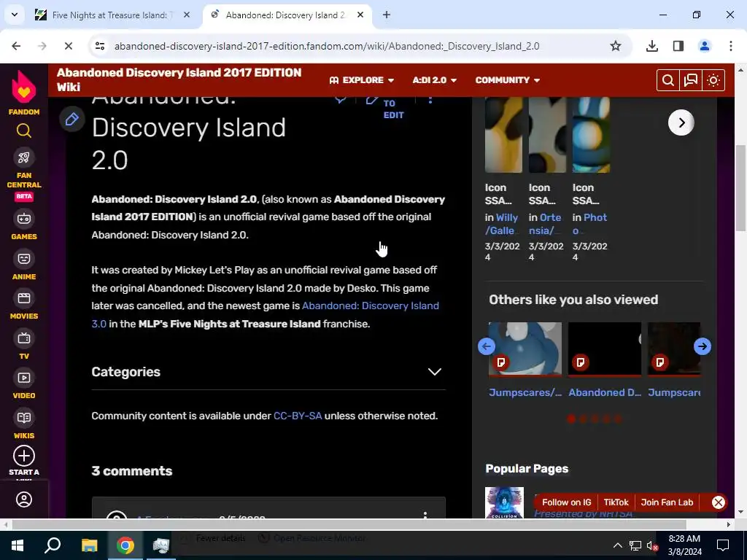Image resolution: width=747 pixels, height=560 pixels.
Task: Select the first carousel pagination dot
Action: [x=571, y=419]
